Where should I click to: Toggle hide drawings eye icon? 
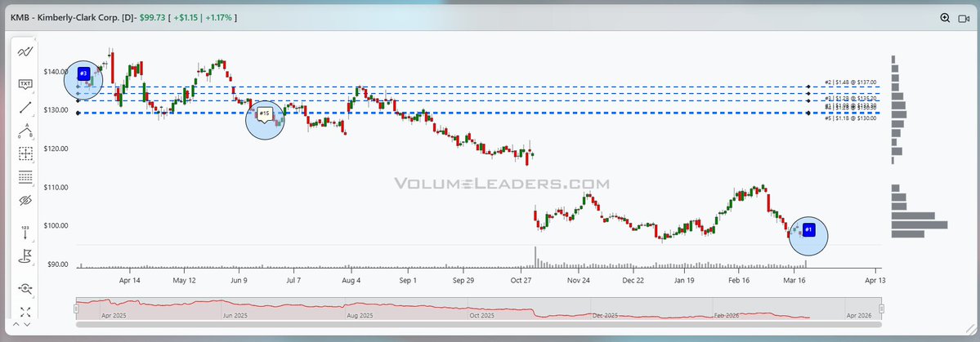pos(25,200)
